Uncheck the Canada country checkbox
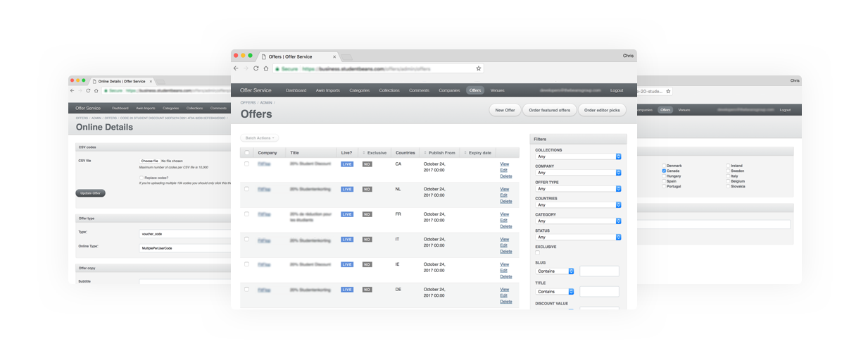Image resolution: width=868 pixels, height=356 pixels. pyautogui.click(x=664, y=171)
